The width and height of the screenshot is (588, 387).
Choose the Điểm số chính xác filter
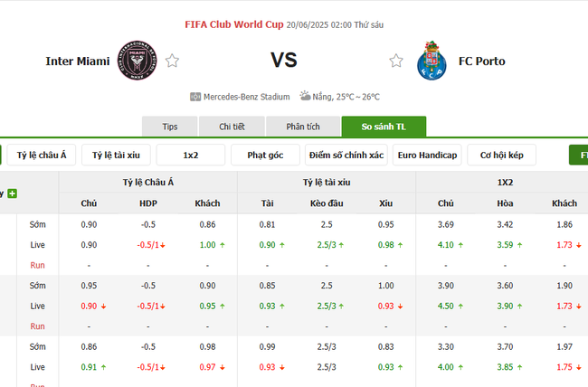[x=346, y=155]
